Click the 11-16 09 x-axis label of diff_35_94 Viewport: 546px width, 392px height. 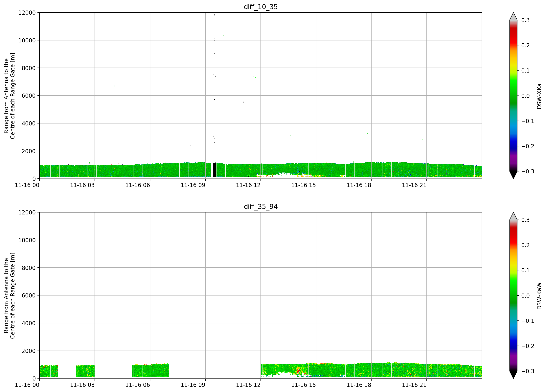coord(193,385)
